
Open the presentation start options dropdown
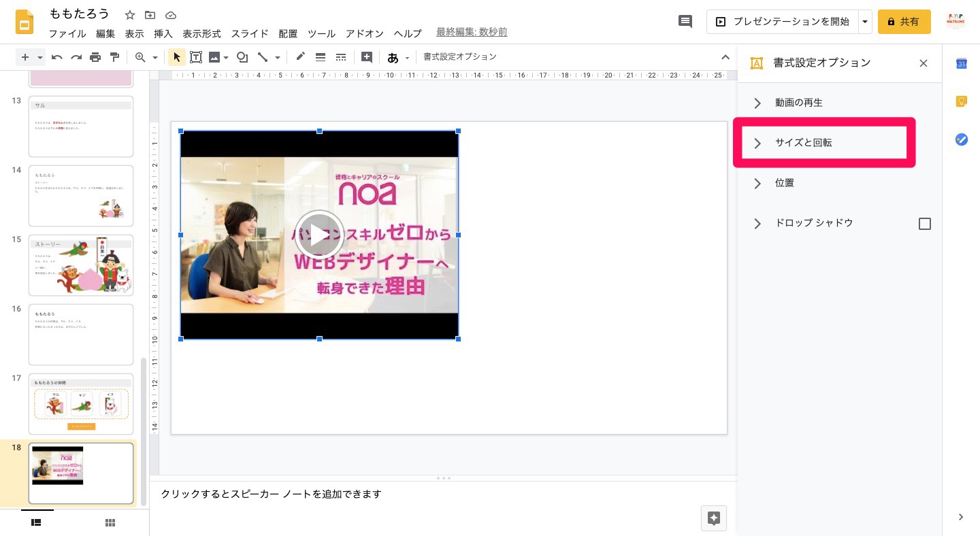click(865, 22)
